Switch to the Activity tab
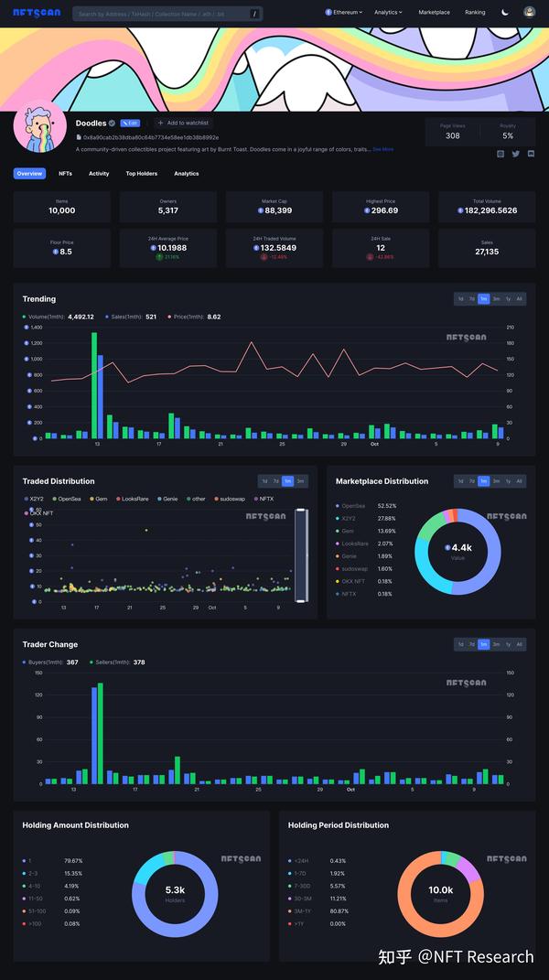 pos(99,174)
